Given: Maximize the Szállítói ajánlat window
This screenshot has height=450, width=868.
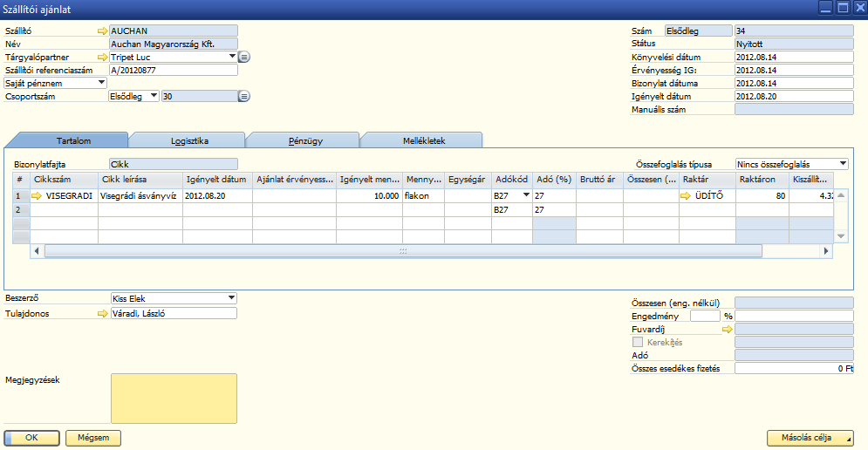Looking at the screenshot, I should click(x=843, y=8).
